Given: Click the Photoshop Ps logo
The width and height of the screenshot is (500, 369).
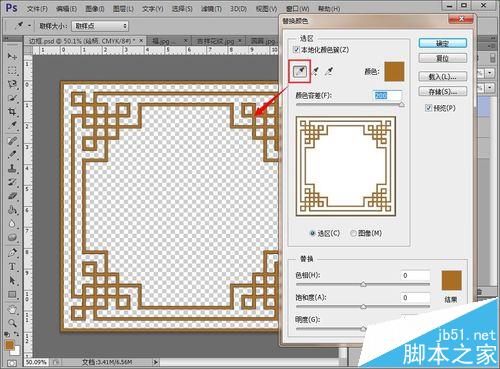Looking at the screenshot, I should click(x=11, y=7).
